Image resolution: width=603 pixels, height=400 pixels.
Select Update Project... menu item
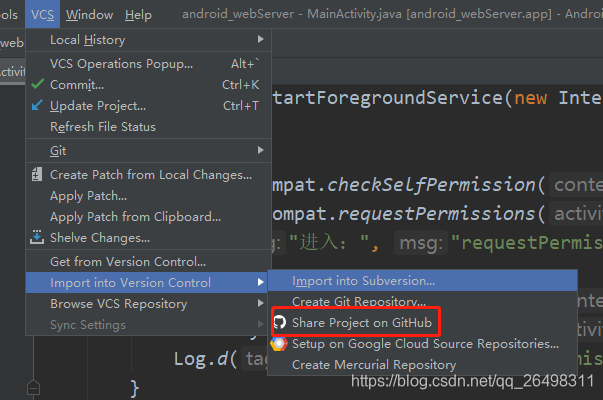pos(148,105)
